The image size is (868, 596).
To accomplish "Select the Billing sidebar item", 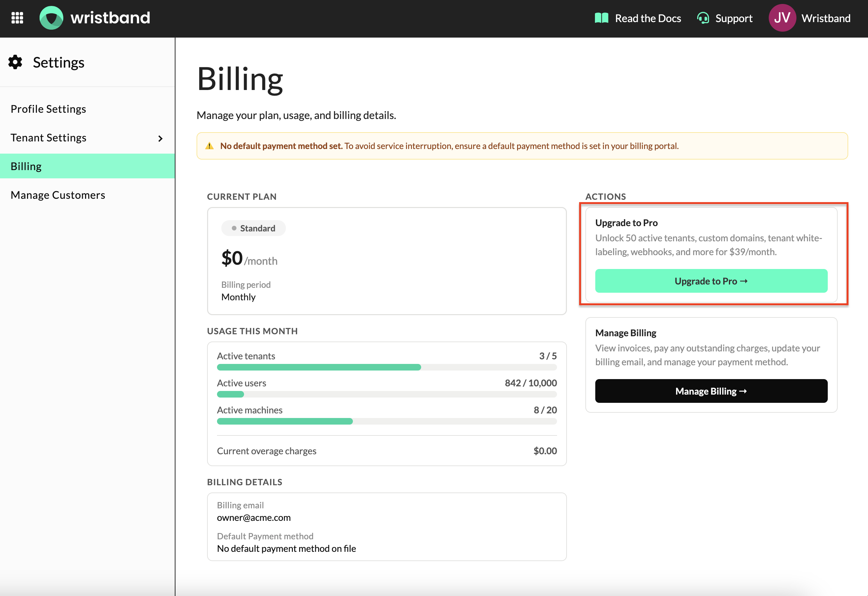I will (87, 166).
